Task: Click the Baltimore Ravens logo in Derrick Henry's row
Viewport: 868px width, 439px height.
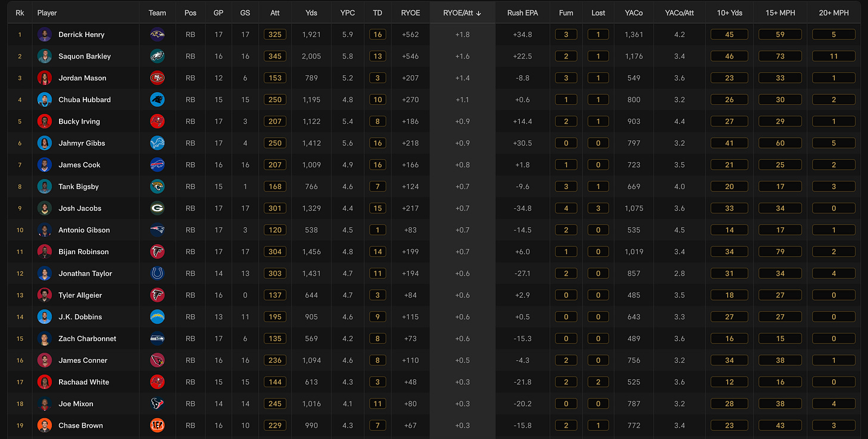Action: [157, 35]
